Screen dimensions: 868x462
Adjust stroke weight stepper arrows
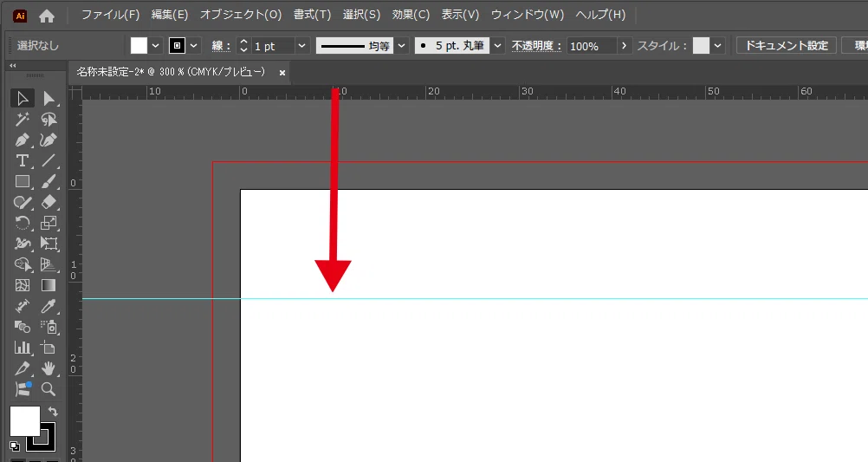243,46
